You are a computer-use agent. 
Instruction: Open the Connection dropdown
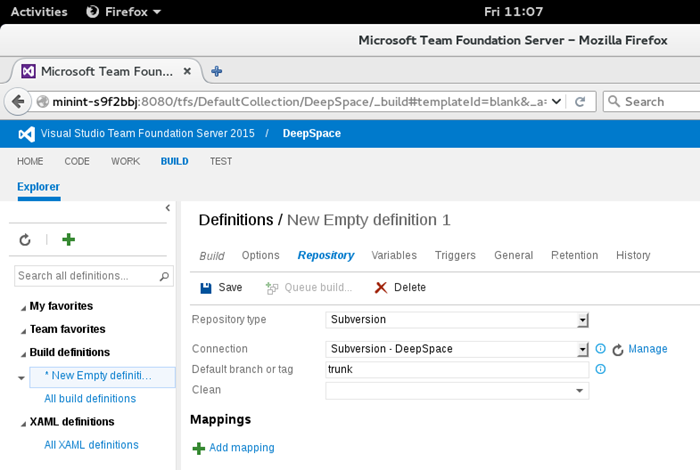click(582, 349)
